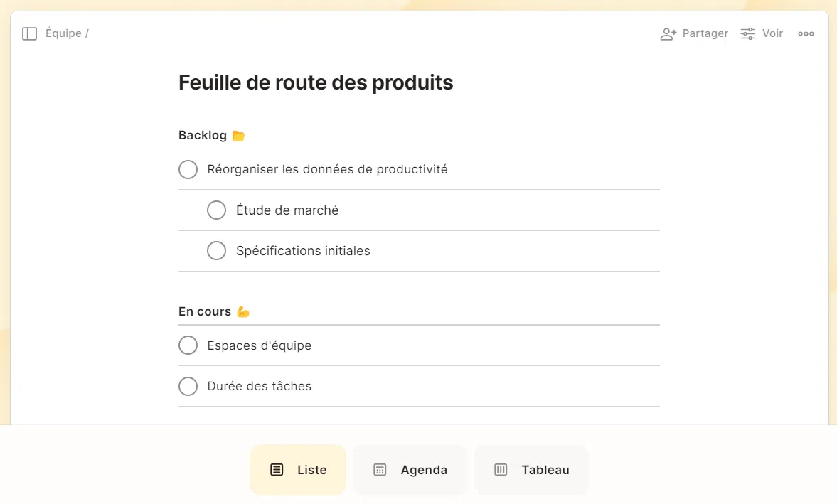The width and height of the screenshot is (837, 504).
Task: Click the folder emoji beside Backlog
Action: point(239,135)
